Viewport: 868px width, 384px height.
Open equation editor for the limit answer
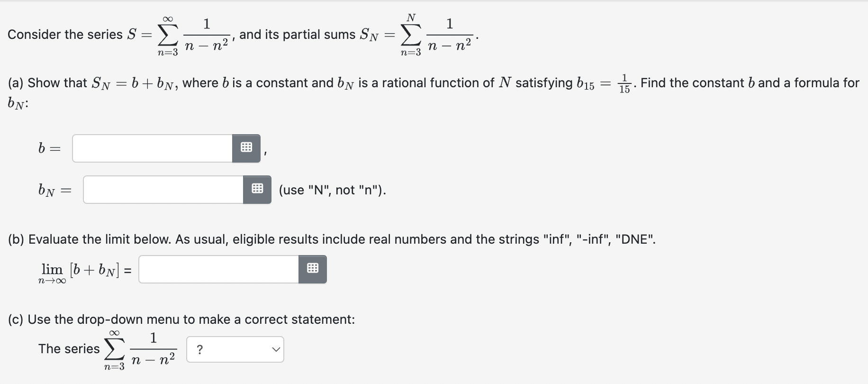tap(312, 269)
